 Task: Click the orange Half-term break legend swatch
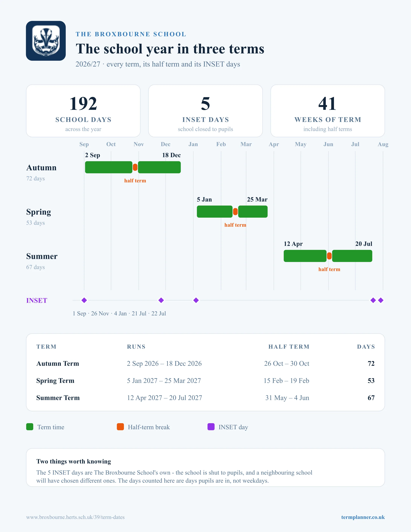pos(120,427)
